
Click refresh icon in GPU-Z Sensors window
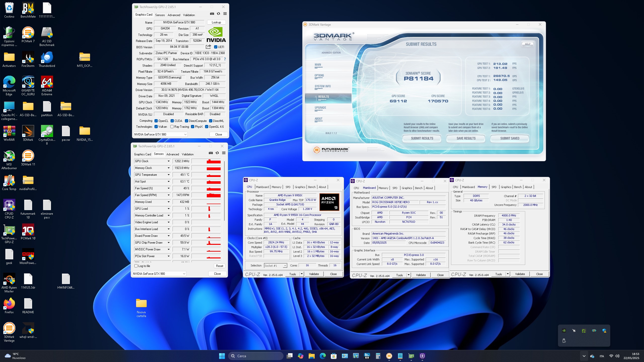(x=217, y=153)
